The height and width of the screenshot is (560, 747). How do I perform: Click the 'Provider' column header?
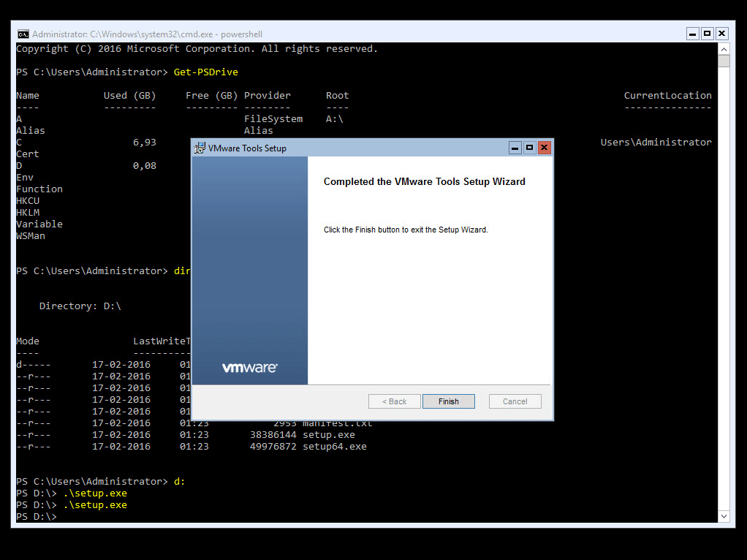pos(268,95)
